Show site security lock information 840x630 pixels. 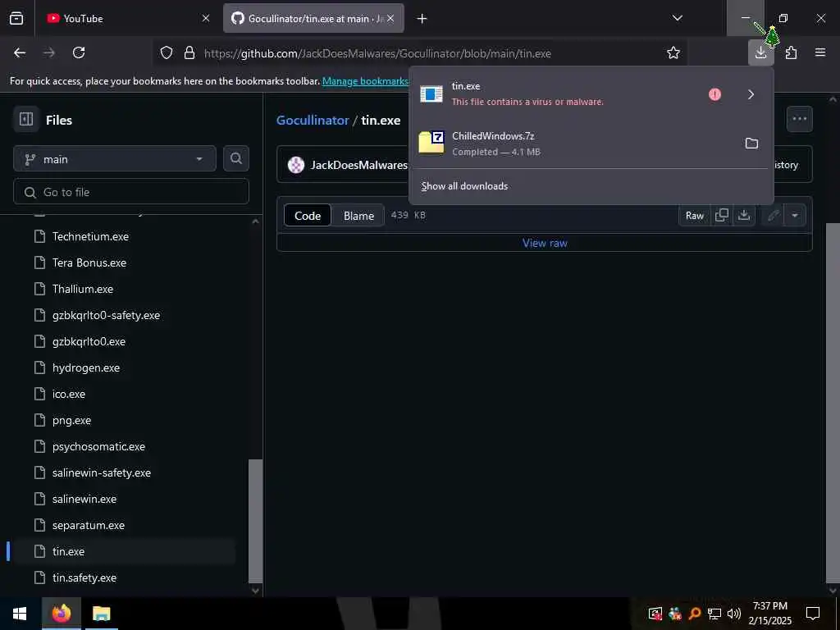[x=189, y=53]
